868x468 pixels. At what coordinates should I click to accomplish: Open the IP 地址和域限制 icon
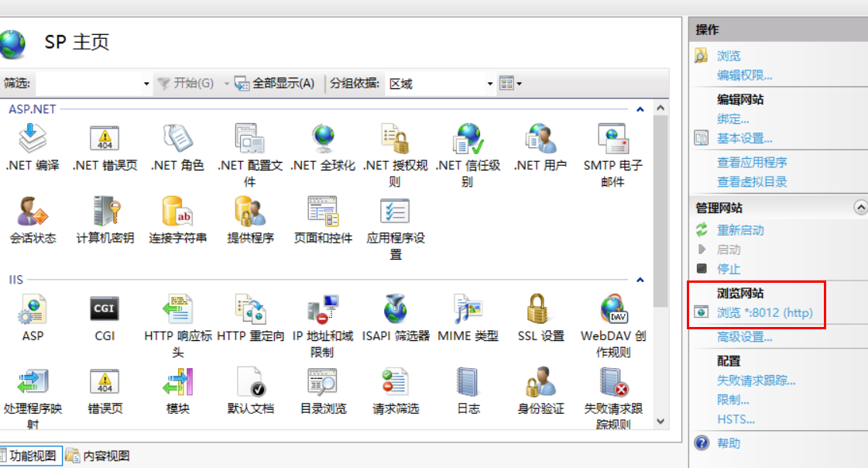click(x=323, y=309)
